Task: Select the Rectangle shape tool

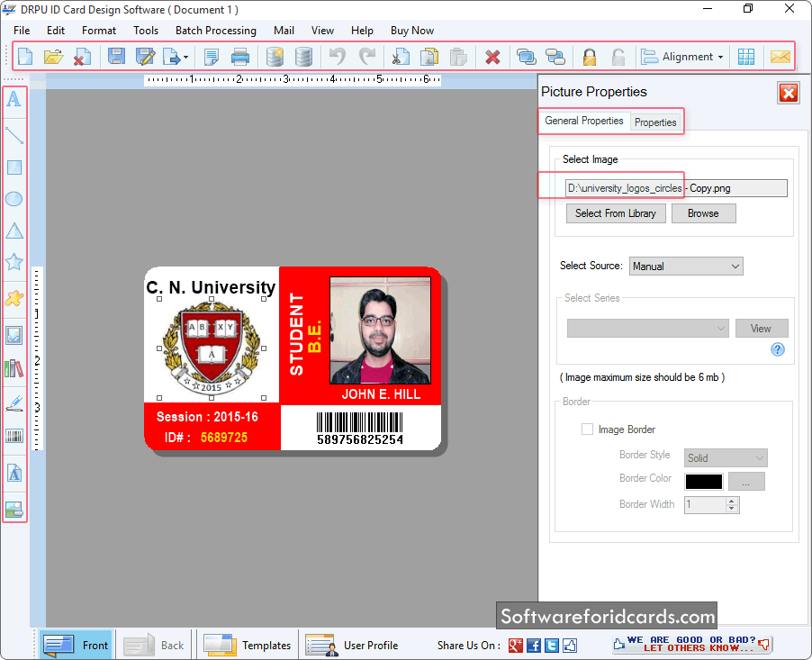Action: pos(14,167)
